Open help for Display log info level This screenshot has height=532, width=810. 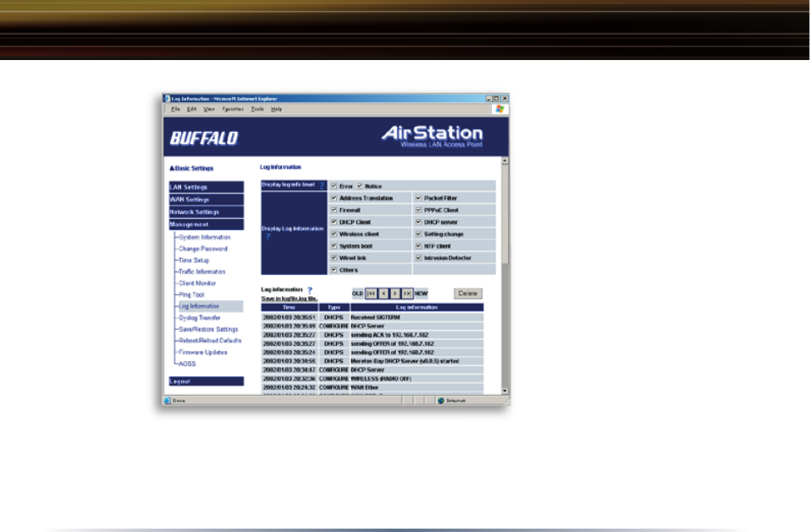322,185
